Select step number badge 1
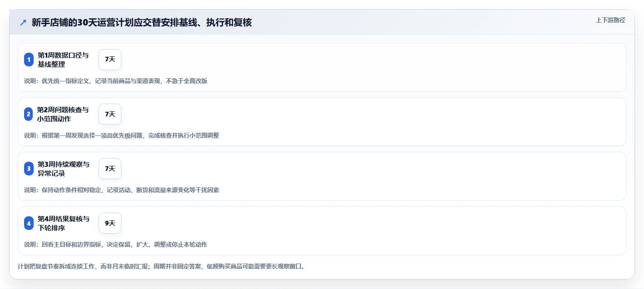This screenshot has height=289, width=644. [x=29, y=60]
